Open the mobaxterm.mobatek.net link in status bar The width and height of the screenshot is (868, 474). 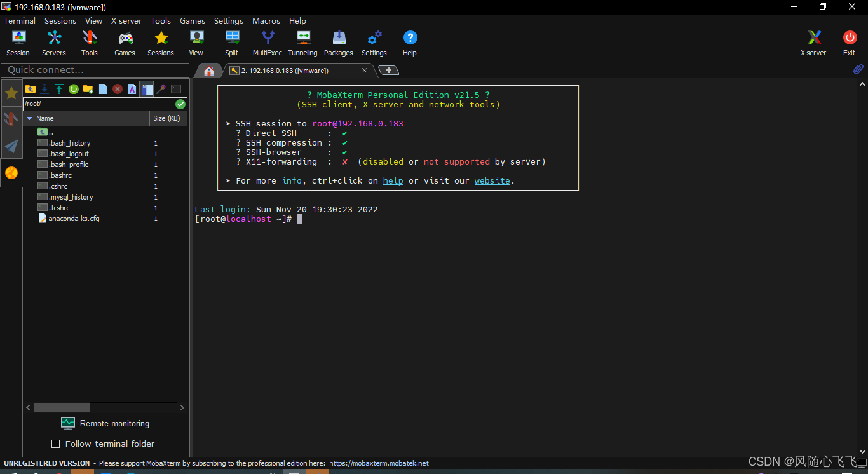[379, 463]
